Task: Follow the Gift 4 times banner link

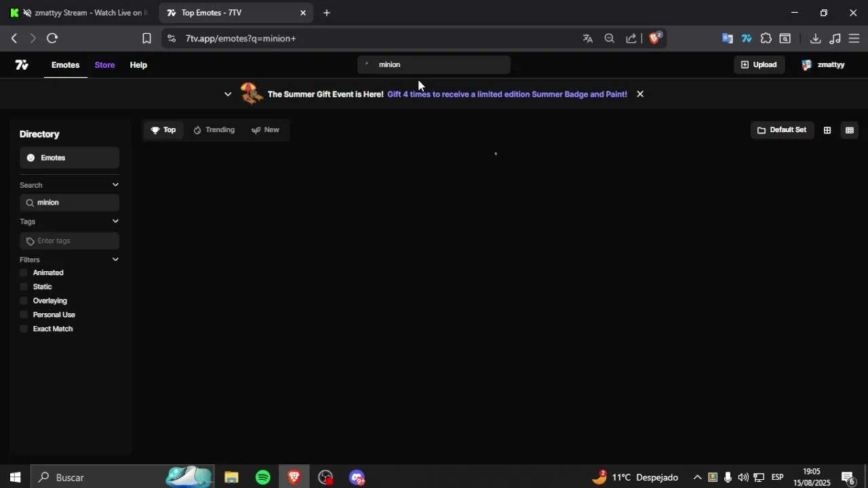Action: 507,94
